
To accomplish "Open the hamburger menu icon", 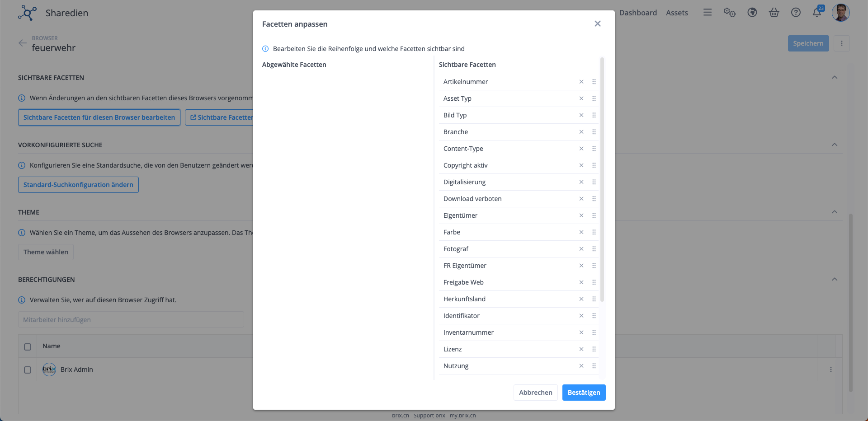I will (x=708, y=13).
